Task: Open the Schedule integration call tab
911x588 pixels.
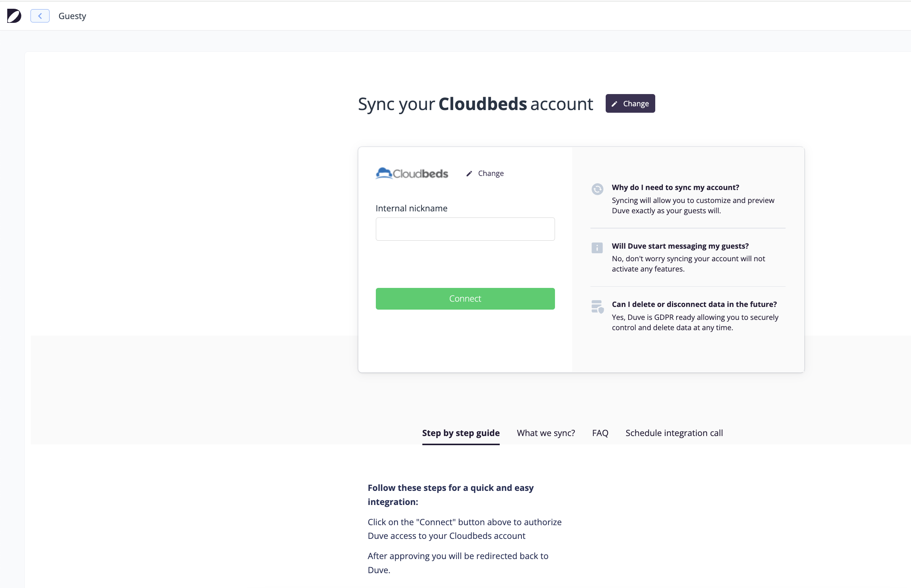Action: tap(674, 433)
